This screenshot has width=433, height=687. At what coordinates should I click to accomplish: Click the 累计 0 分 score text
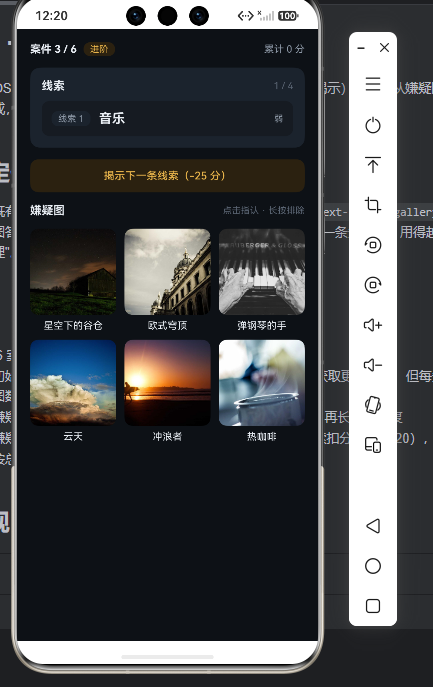pos(284,49)
